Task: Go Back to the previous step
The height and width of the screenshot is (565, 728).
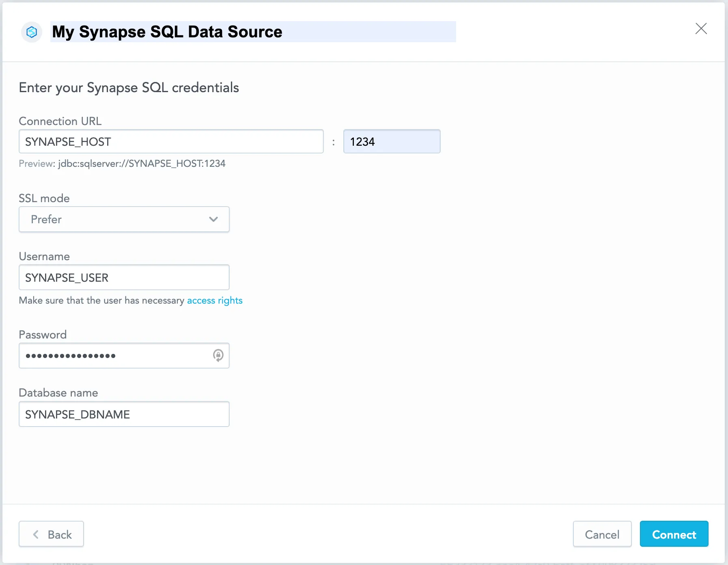Action: [x=51, y=534]
